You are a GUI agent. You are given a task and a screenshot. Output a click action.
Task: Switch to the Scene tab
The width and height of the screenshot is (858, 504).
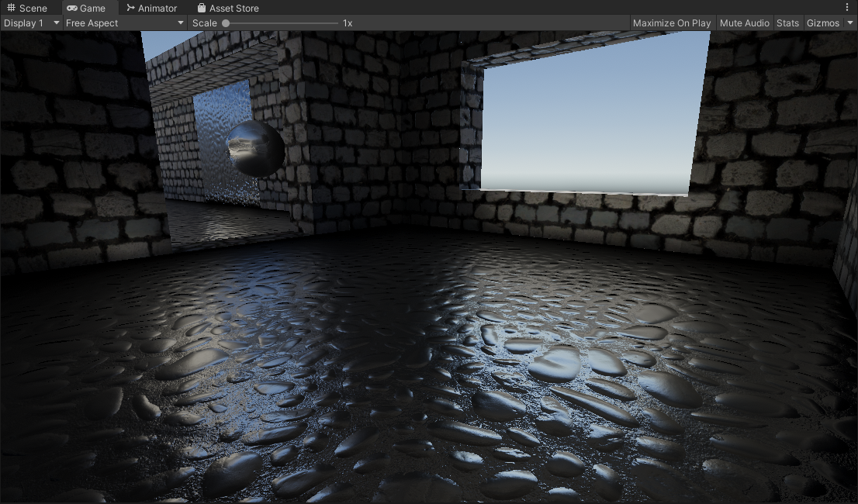point(27,8)
